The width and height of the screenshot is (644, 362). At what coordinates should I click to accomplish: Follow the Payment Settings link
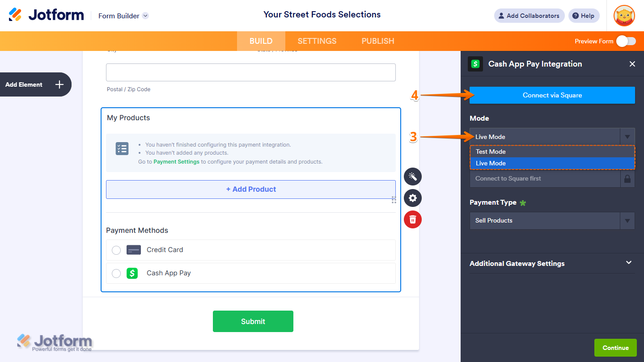[x=177, y=162]
